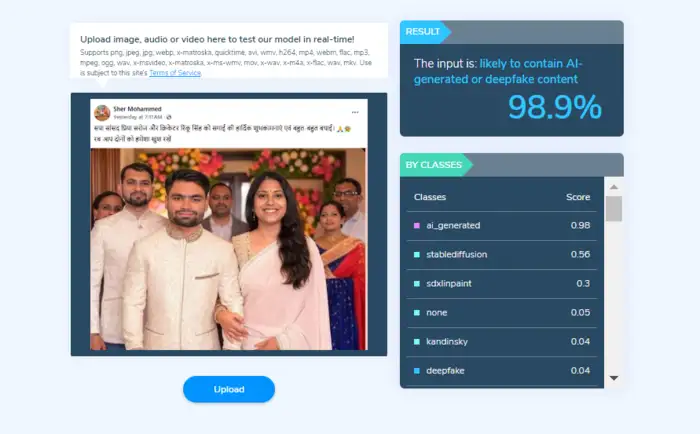Click the scroll down arrow in classes list

click(x=614, y=378)
